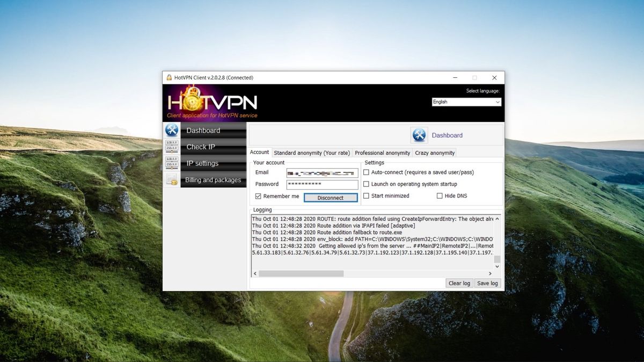
Task: Click inside the Email input field
Action: click(x=322, y=172)
